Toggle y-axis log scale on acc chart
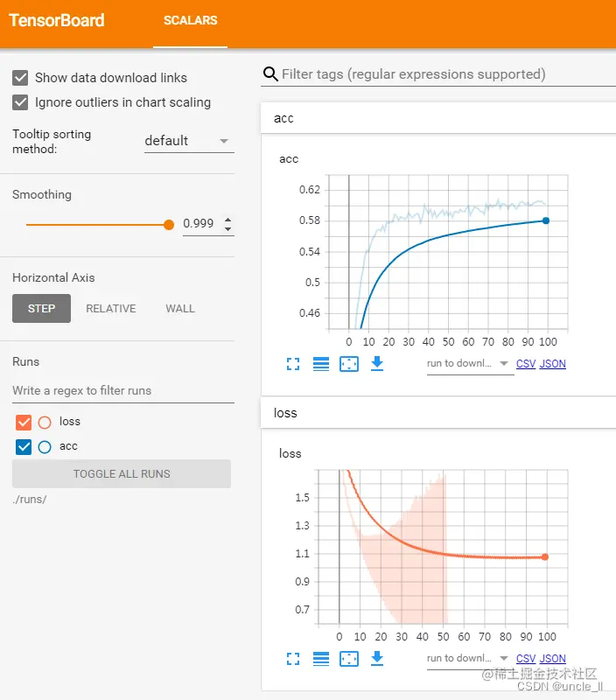 (x=321, y=364)
